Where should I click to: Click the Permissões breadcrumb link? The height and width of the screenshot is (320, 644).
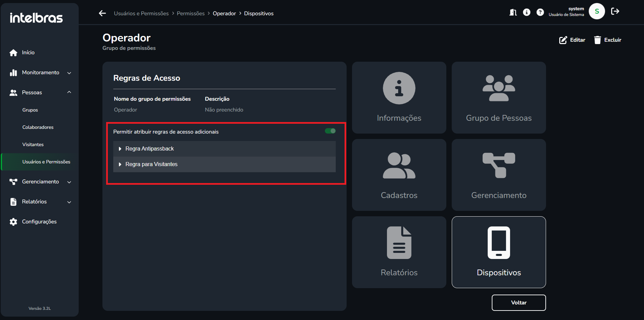pos(191,14)
